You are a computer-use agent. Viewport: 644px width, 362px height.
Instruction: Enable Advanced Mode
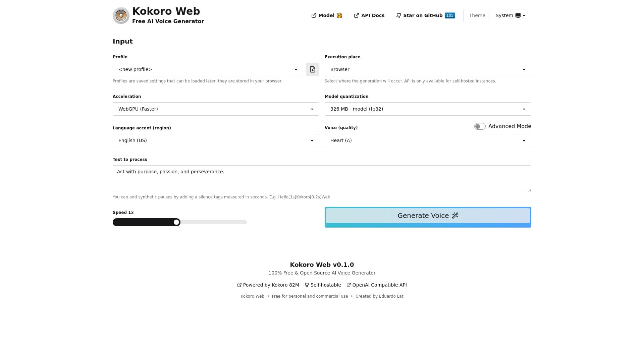click(480, 126)
